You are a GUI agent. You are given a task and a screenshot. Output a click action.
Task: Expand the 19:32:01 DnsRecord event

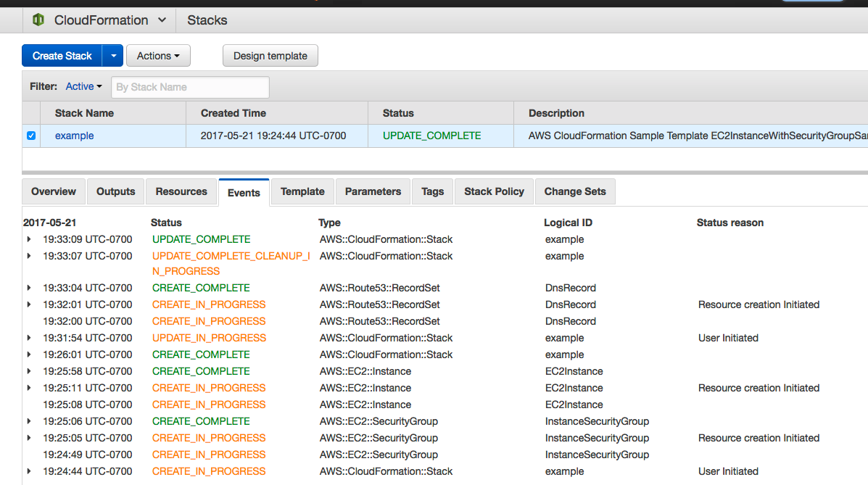click(29, 304)
